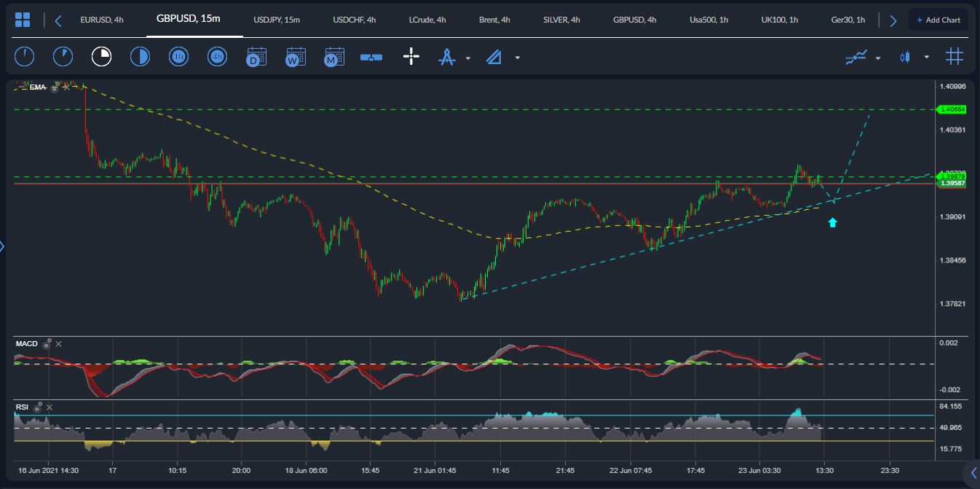980x489 pixels.
Task: Expand the left side panel chevron
Action: [2, 246]
